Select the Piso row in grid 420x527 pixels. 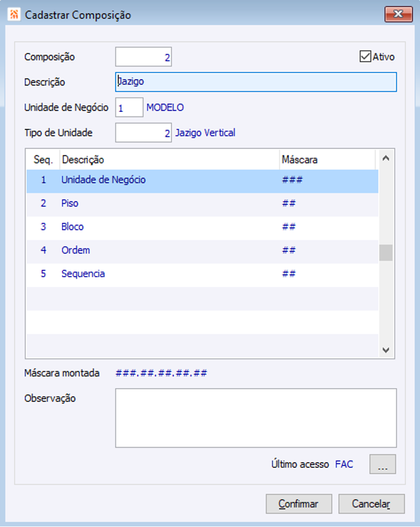pos(169,204)
